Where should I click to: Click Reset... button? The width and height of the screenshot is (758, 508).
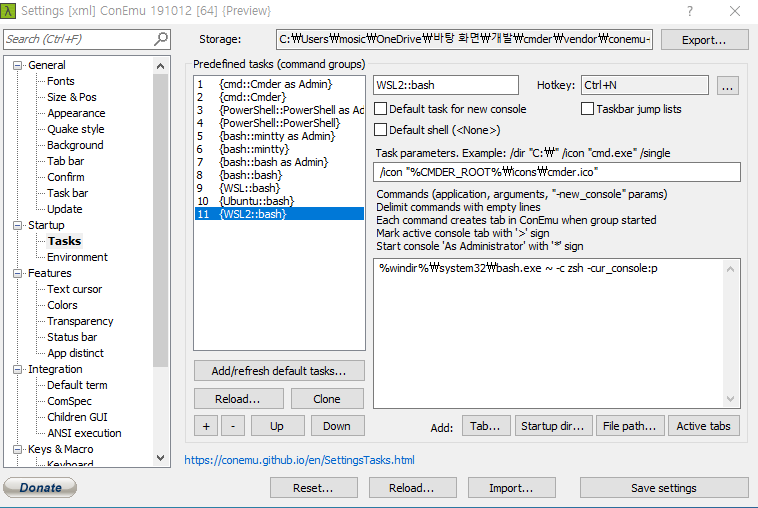coord(313,488)
